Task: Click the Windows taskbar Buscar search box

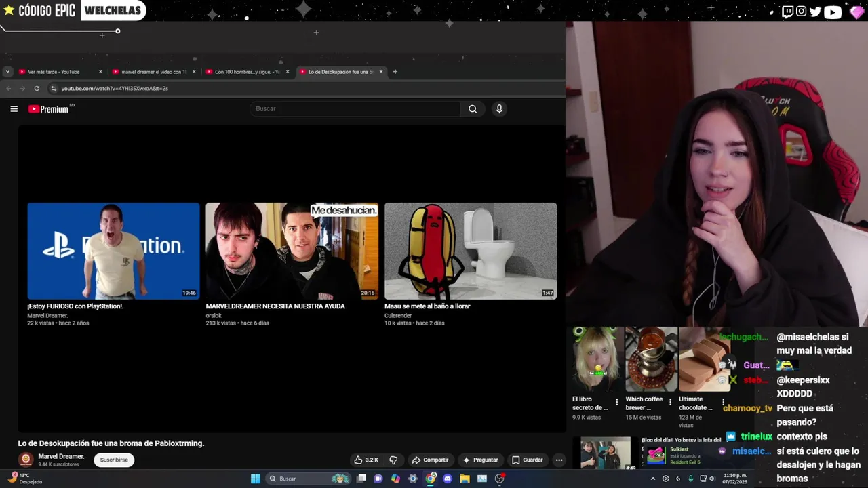Action: pyautogui.click(x=308, y=479)
